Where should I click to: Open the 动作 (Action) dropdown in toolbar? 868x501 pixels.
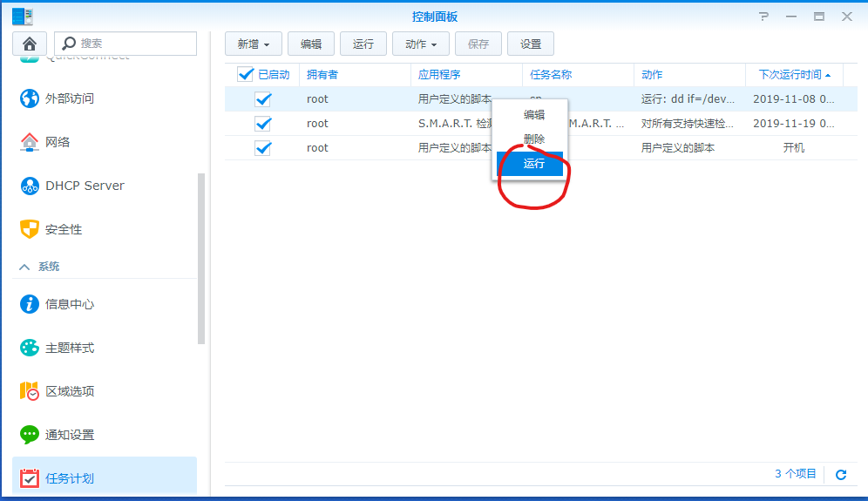coord(421,44)
